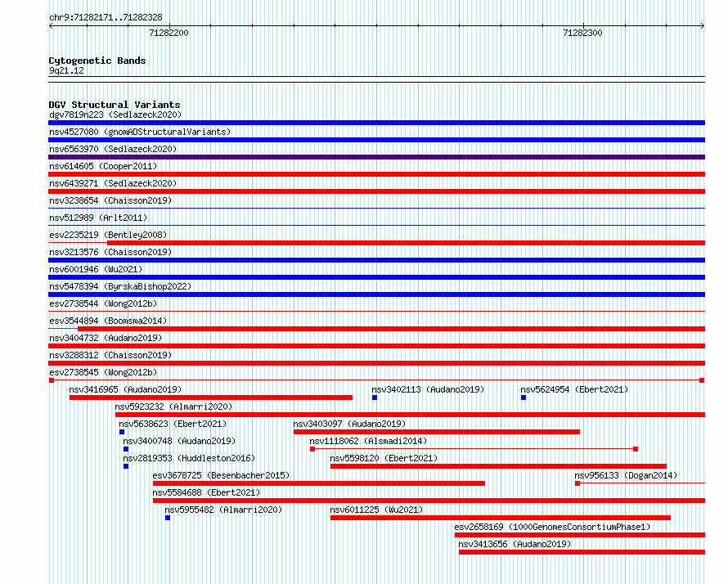Select nsv2819353 (Huddleston2016) label
This screenshot has height=584, width=728.
click(x=189, y=458)
